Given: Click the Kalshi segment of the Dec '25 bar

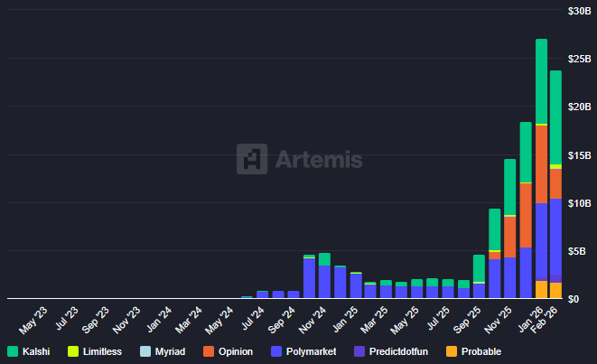Looking at the screenshot, I should tap(526, 153).
